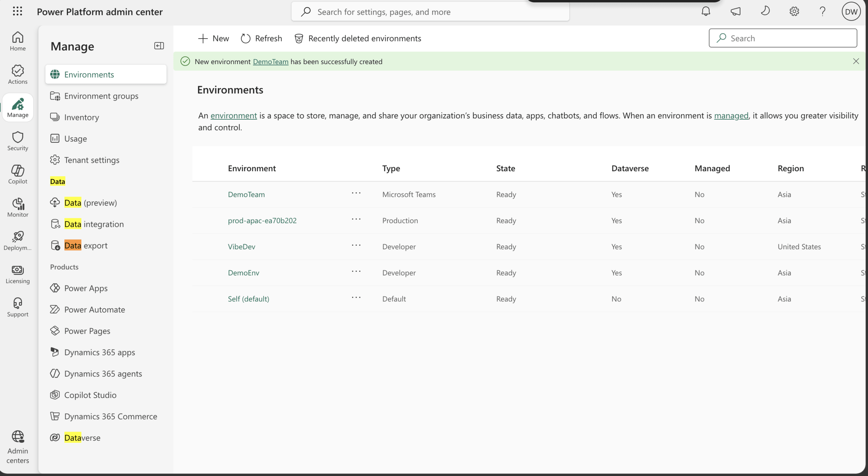Open Power Pages product page

pos(106,331)
